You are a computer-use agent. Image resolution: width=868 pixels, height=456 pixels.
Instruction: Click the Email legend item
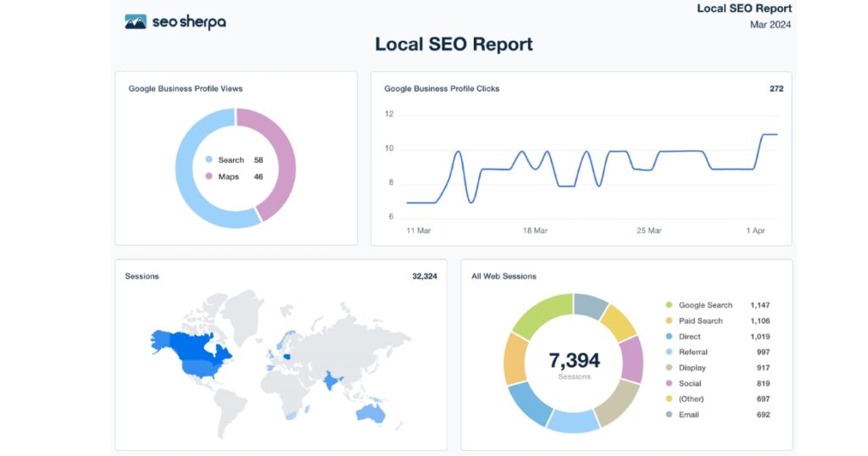coord(688,415)
